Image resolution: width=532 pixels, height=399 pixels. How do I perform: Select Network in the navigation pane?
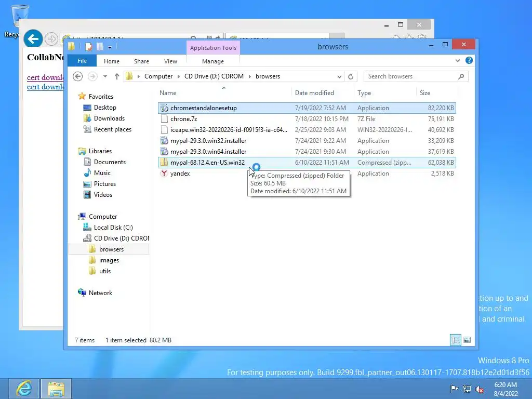click(100, 293)
